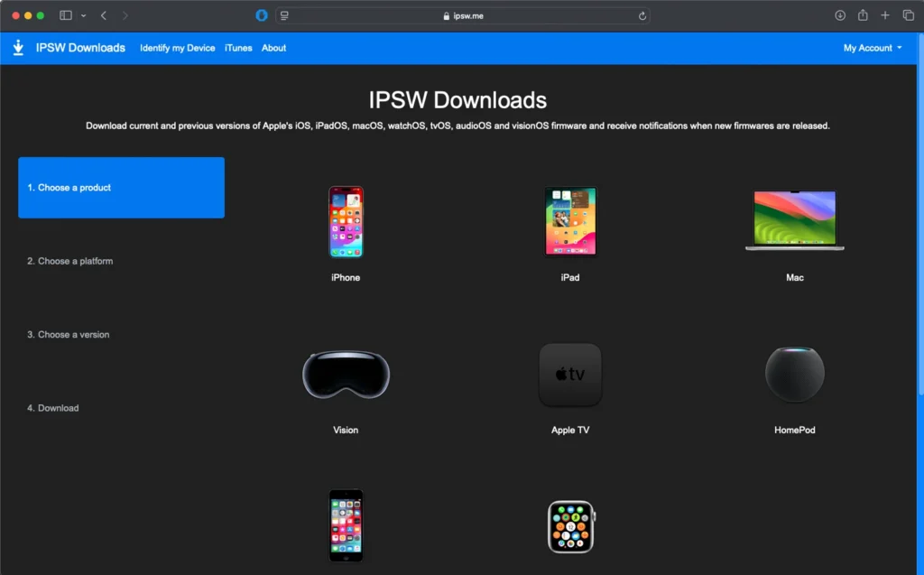Open the About page link
The width and height of the screenshot is (924, 575).
pyautogui.click(x=273, y=48)
